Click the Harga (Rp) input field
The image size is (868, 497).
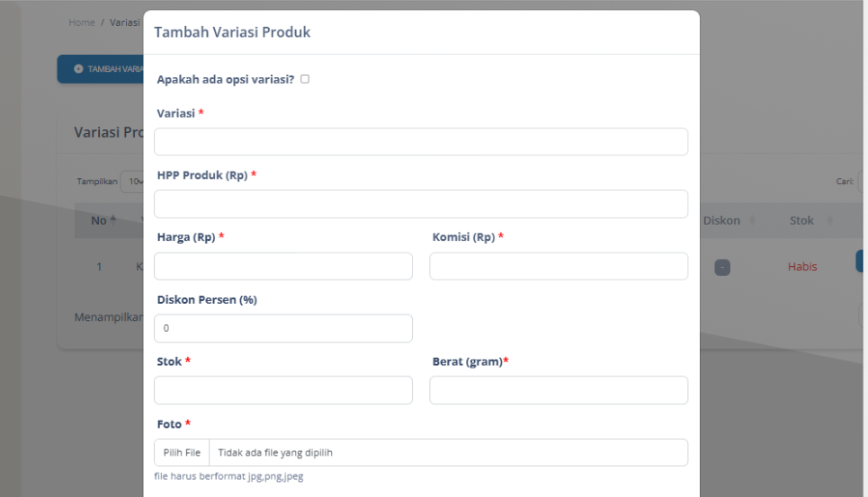(x=282, y=266)
